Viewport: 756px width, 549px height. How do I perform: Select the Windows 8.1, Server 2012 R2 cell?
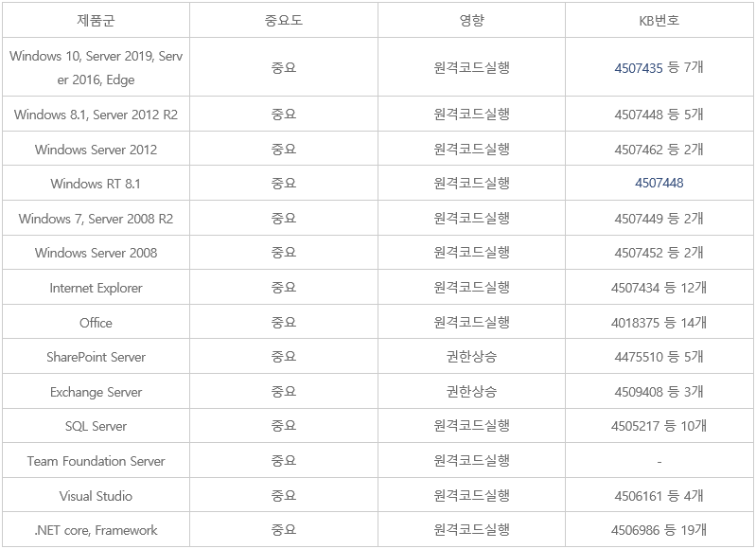pyautogui.click(x=96, y=115)
